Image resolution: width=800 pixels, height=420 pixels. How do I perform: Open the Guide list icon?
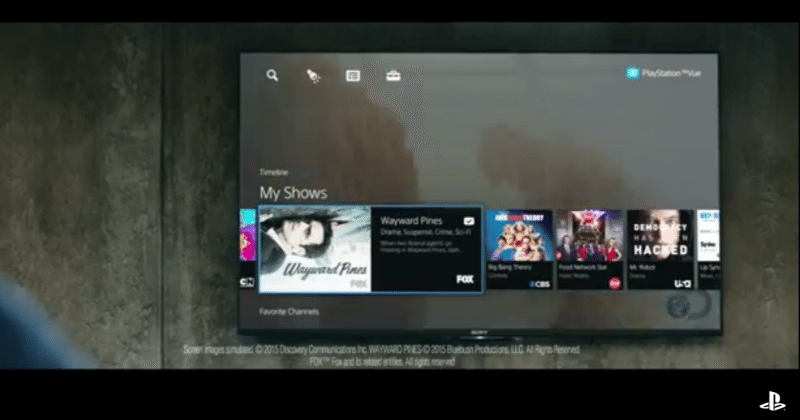click(x=353, y=76)
